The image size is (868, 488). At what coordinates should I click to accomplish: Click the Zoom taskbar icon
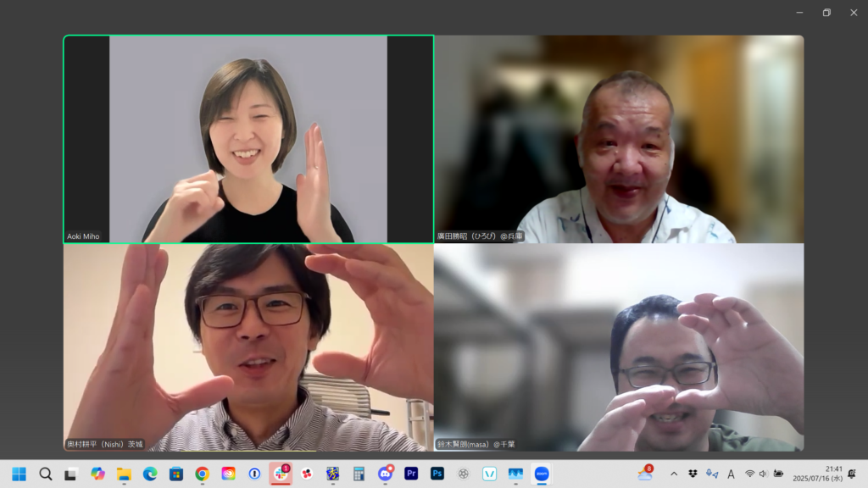point(542,474)
